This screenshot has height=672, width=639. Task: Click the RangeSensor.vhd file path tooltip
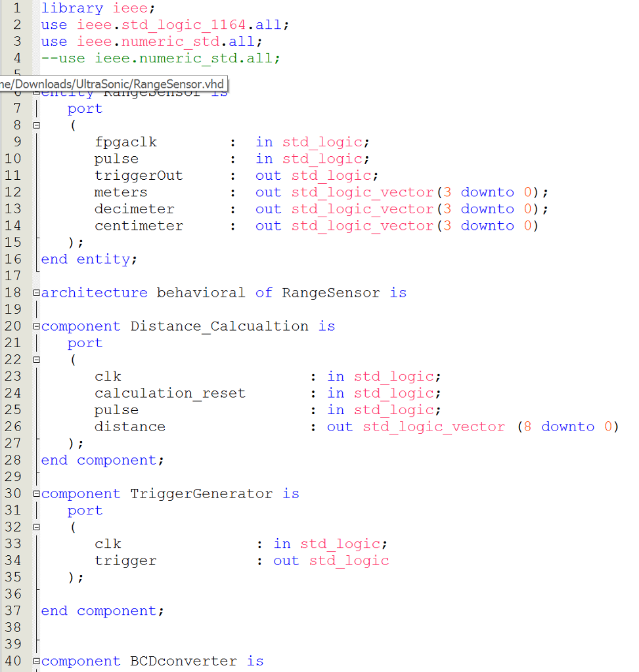[x=112, y=84]
